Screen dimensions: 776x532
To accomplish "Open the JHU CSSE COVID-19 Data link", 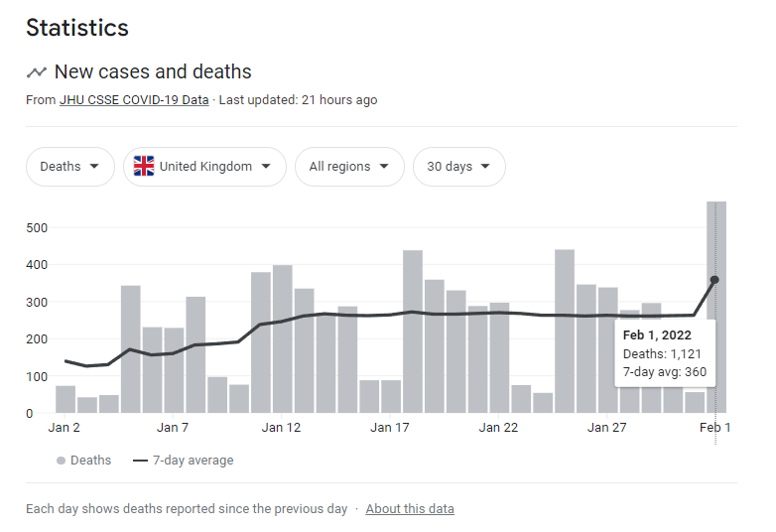I will point(134,99).
